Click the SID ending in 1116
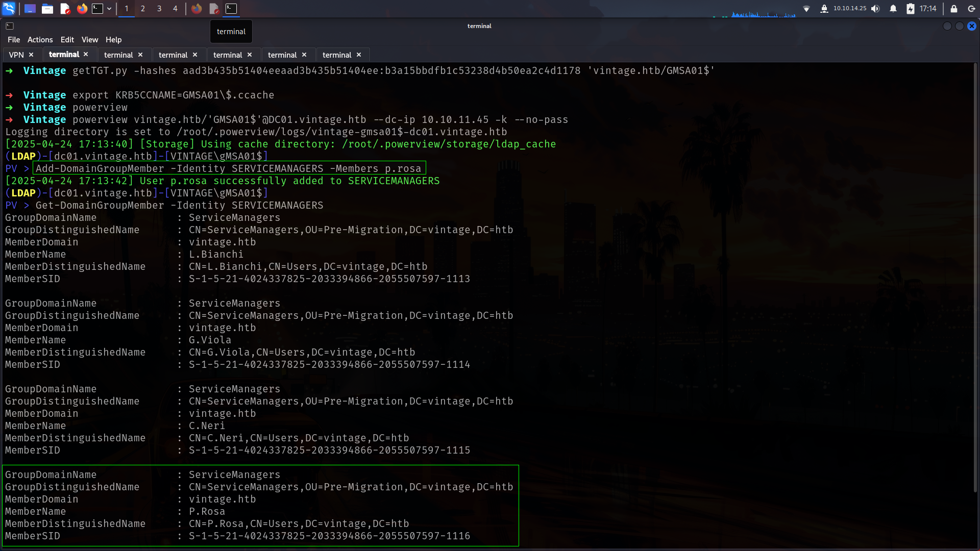This screenshot has height=551, width=980. (330, 536)
